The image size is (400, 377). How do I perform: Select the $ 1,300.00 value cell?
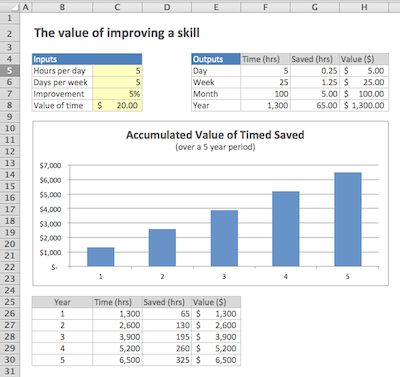(364, 105)
